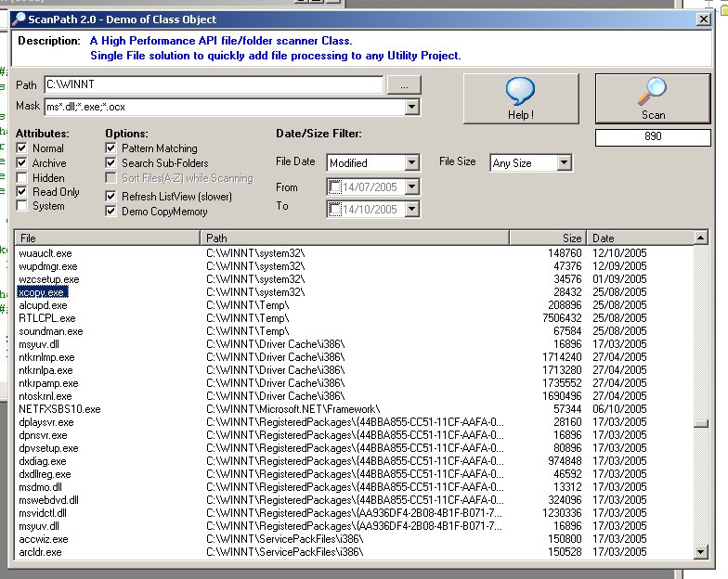Sort list by the Size column header
This screenshot has height=579, width=728.
coord(548,238)
